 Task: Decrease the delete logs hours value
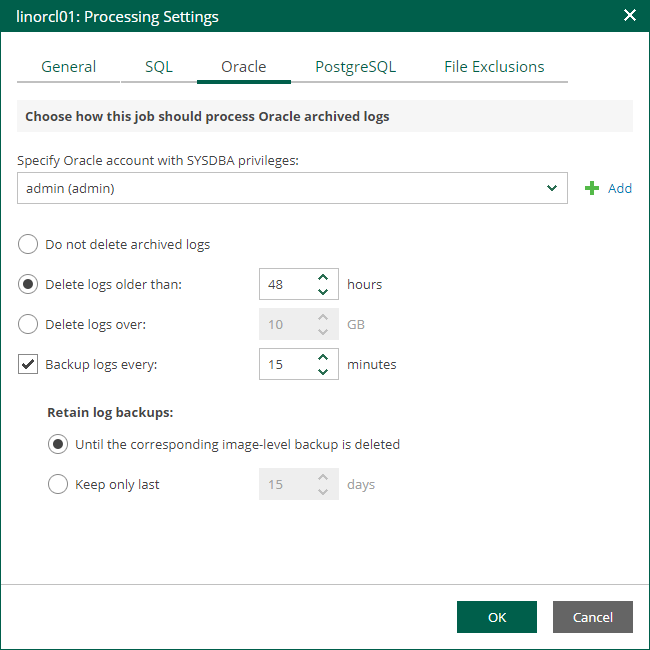[323, 291]
